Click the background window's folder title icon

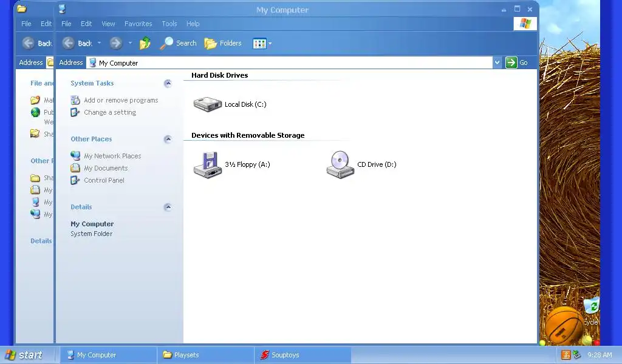pyautogui.click(x=22, y=8)
